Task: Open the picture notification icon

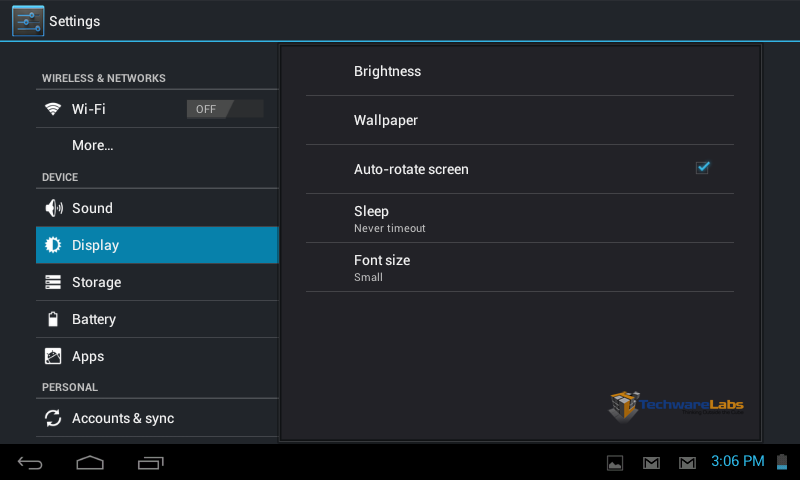Action: [615, 463]
